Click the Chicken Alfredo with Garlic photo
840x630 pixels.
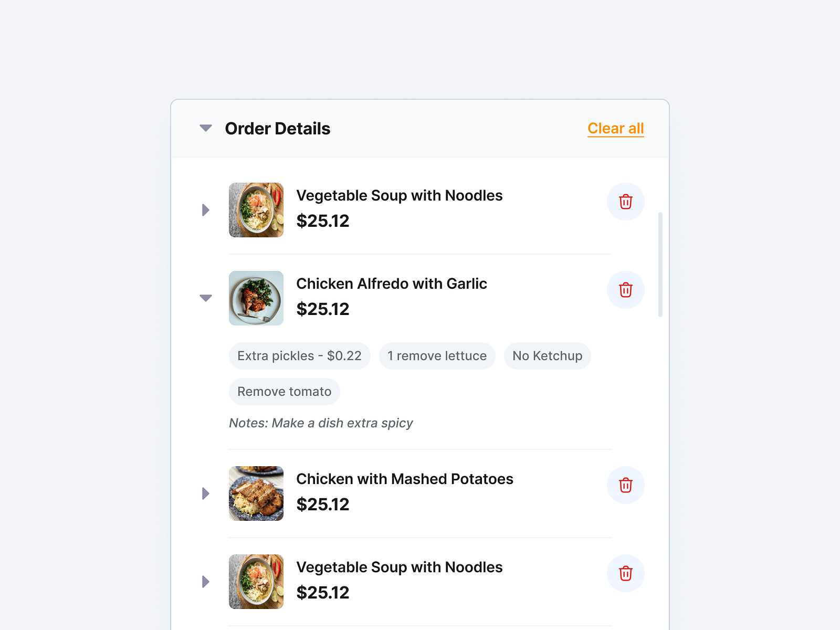click(256, 298)
